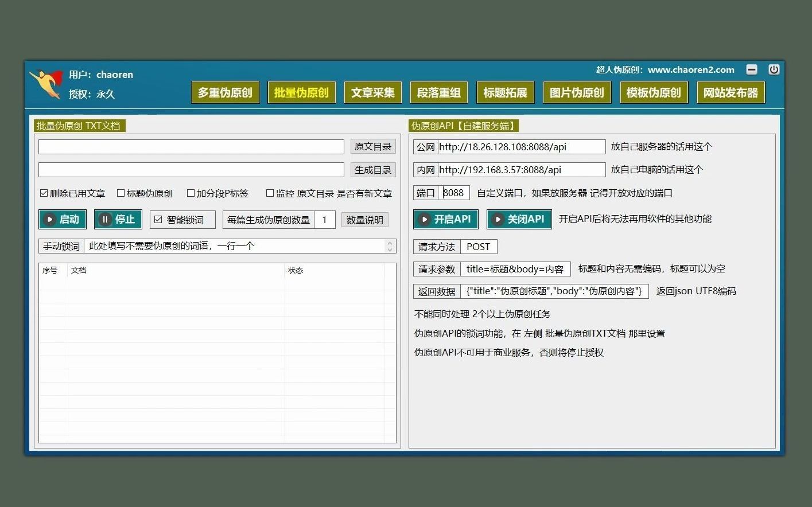Click the up arrow of 手动锁词 scrollbar

pos(390,243)
